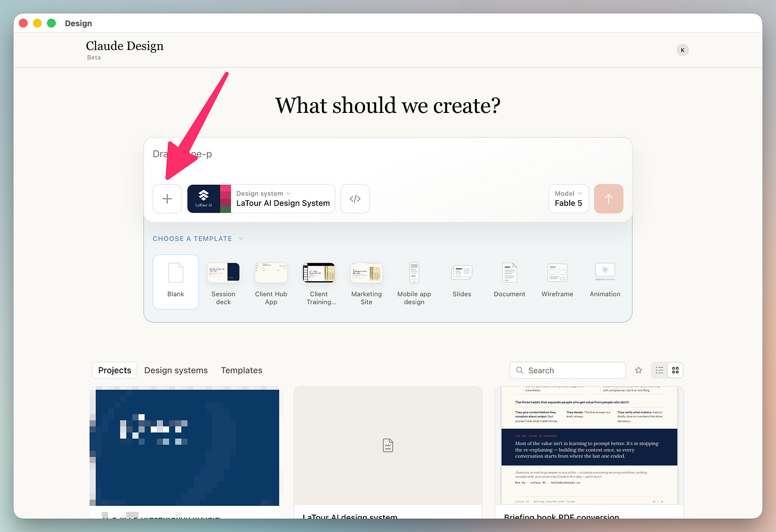Switch to the Templates tab

pos(241,370)
